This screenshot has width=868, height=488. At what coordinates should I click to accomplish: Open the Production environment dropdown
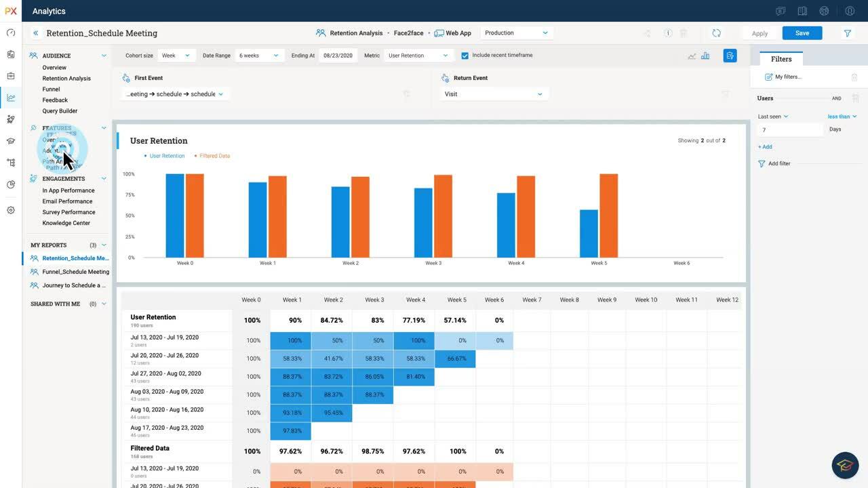pos(517,33)
